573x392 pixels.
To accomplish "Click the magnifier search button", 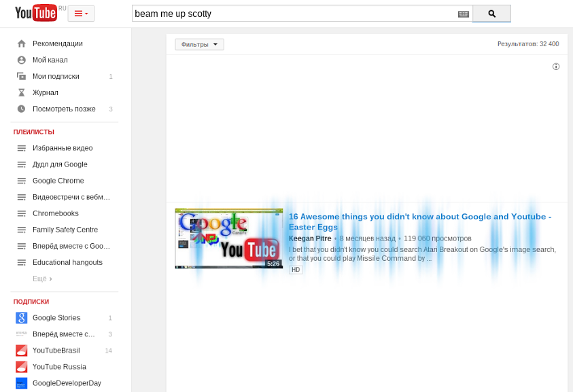I will 491,14.
